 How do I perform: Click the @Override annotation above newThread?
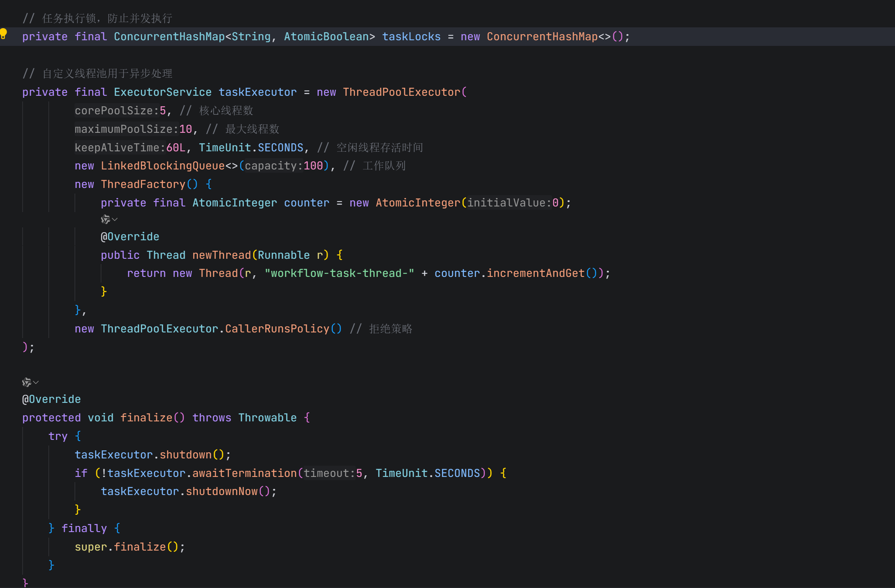(x=130, y=237)
